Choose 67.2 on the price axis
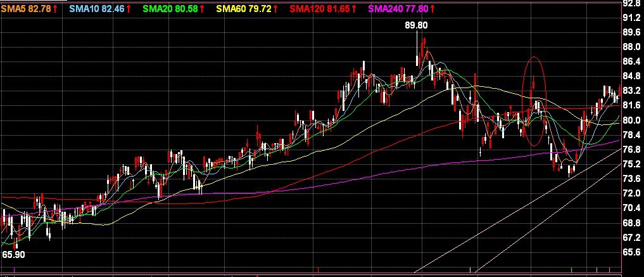 pos(631,238)
